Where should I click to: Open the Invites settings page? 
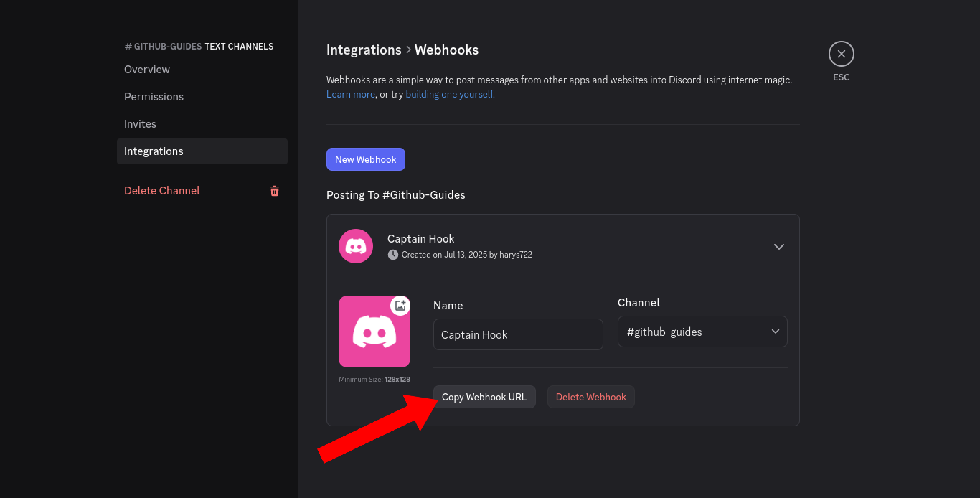point(202,124)
